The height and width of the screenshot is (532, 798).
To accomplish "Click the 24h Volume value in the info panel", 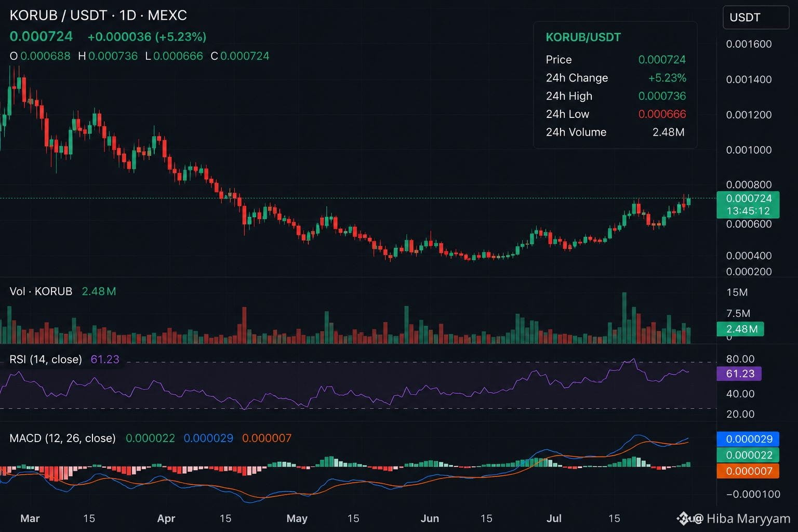I will [669, 132].
